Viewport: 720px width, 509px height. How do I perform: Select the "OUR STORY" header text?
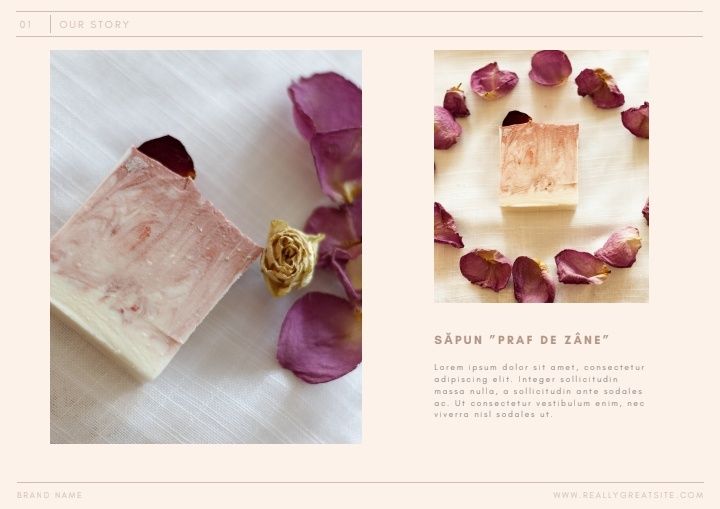(x=94, y=24)
